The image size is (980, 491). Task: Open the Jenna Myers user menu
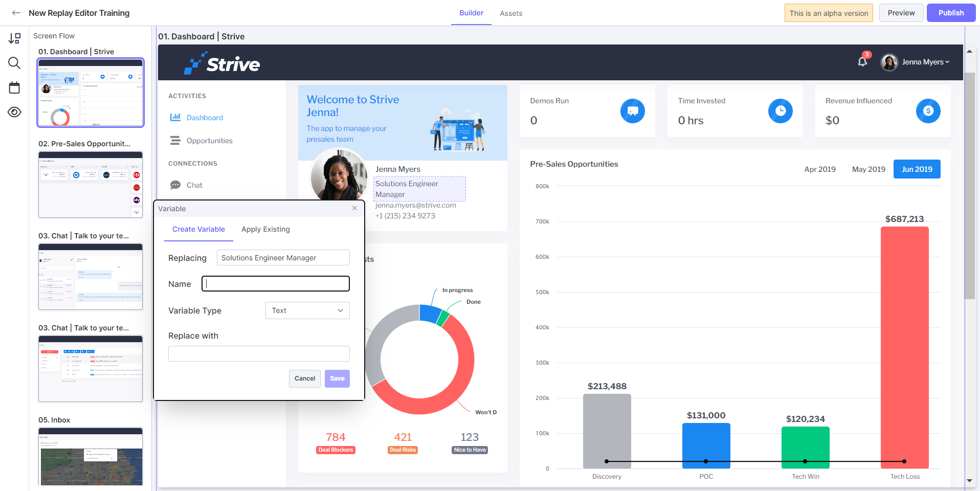pos(926,62)
